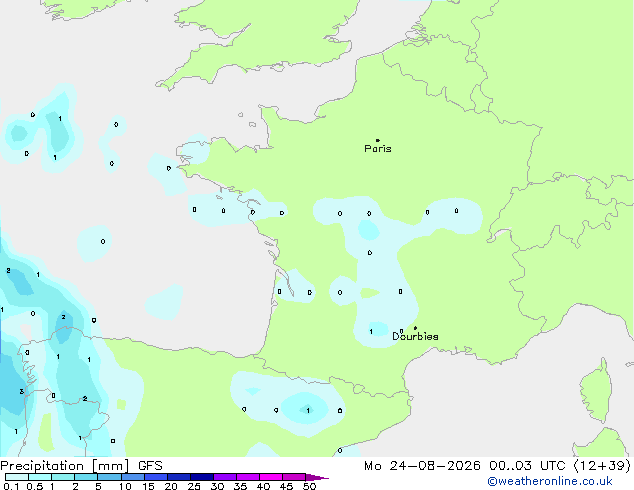Select the 30–35 mm legend swatch
The image size is (634, 490).
tap(225, 477)
